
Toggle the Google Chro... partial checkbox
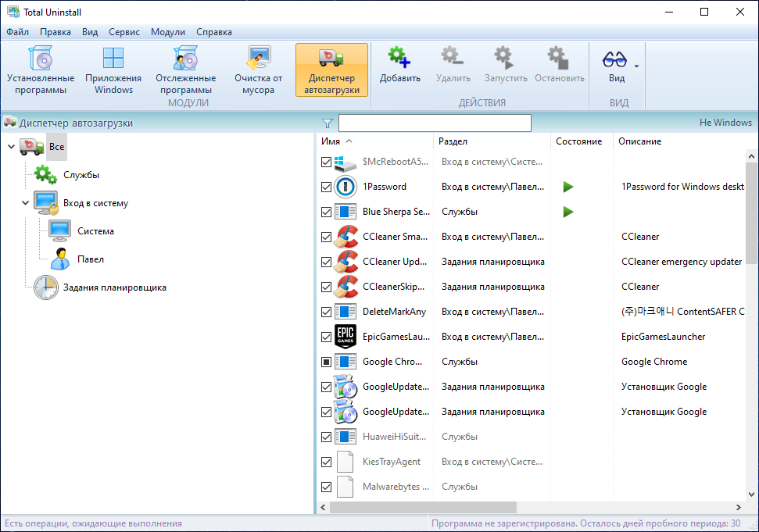coord(326,362)
